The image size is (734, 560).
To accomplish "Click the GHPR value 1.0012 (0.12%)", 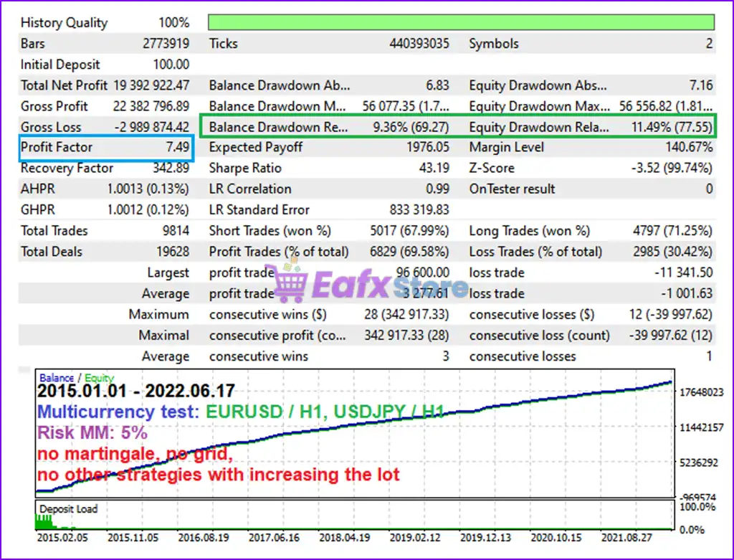I will pos(148,210).
